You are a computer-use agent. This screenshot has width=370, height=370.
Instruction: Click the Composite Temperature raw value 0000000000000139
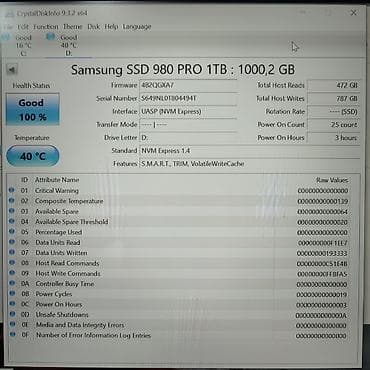[x=323, y=201]
